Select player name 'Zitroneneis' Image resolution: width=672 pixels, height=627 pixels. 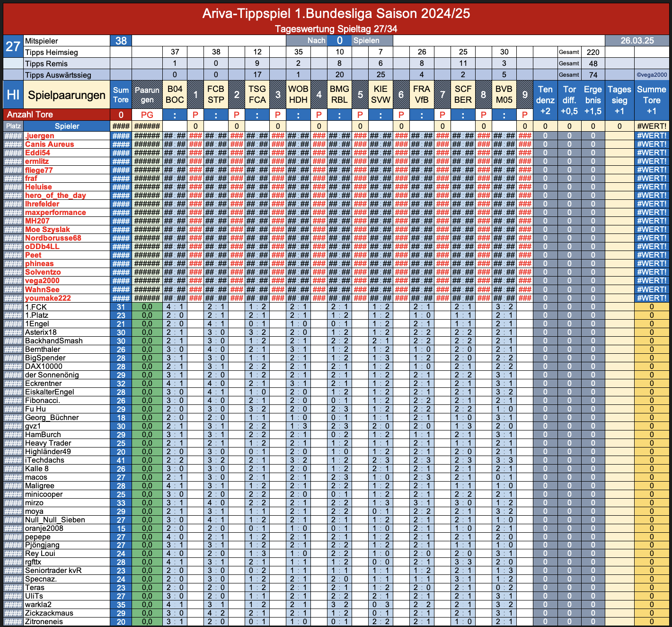point(44,622)
